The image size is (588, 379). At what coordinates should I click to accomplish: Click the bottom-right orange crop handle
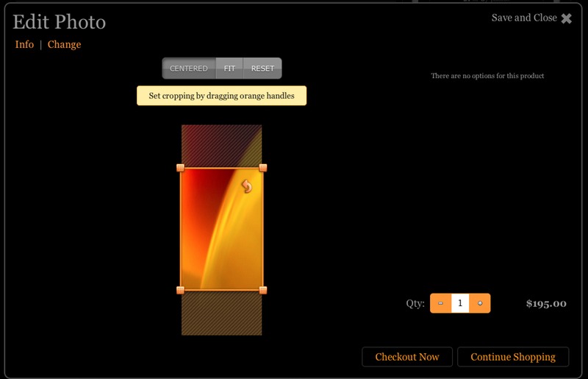(x=263, y=290)
